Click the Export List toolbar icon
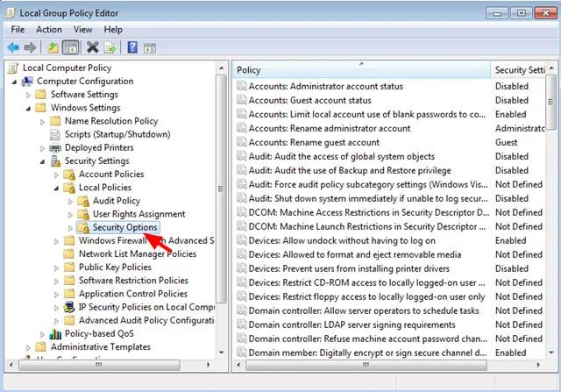This screenshot has width=561, height=392. tap(110, 47)
